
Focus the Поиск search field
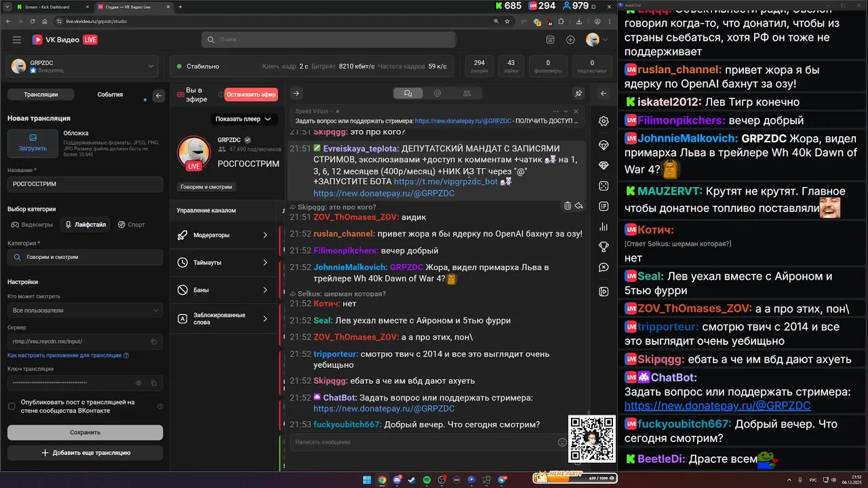pyautogui.click(x=329, y=40)
